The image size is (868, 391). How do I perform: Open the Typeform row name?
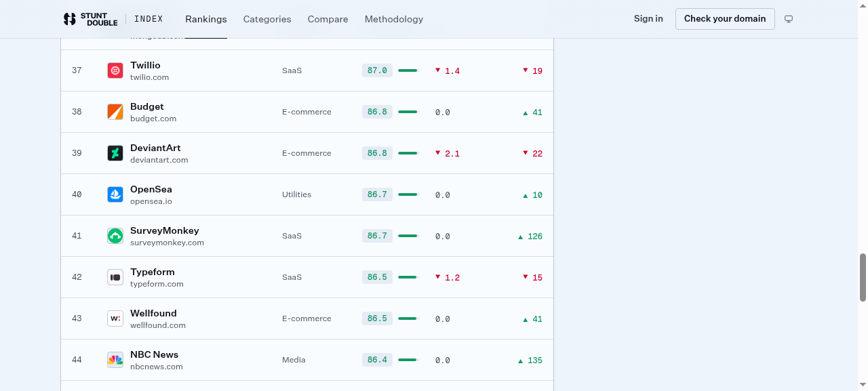tap(153, 272)
